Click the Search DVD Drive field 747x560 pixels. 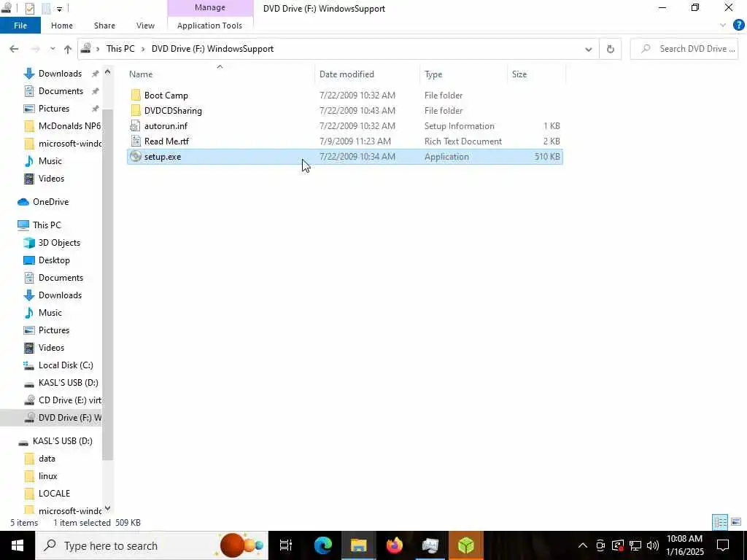click(684, 49)
